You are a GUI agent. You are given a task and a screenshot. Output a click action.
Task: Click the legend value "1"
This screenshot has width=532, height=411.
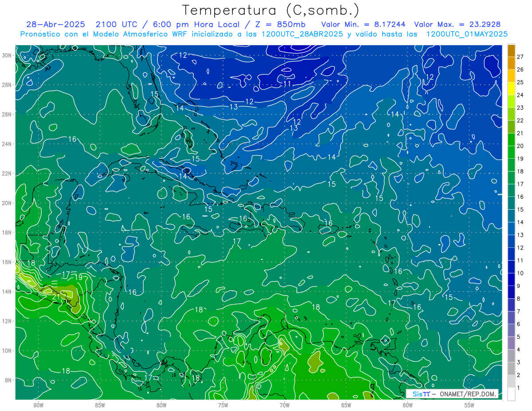tap(519, 388)
